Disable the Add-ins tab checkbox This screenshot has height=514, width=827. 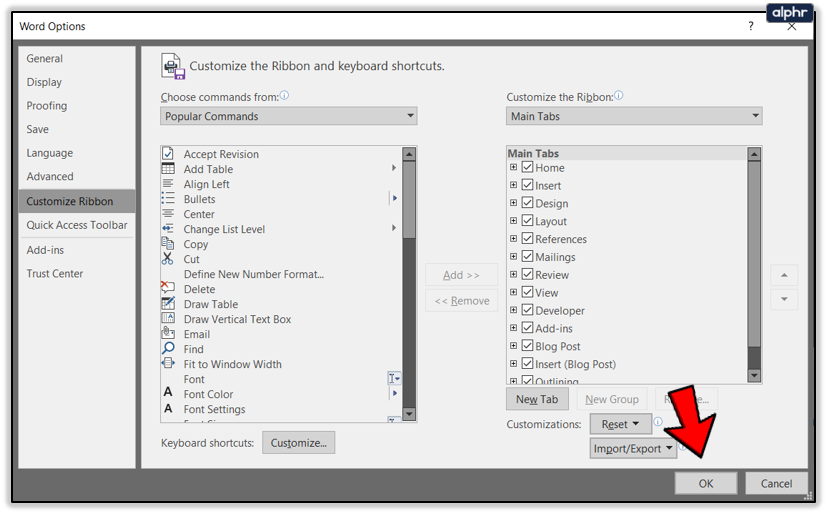click(x=527, y=329)
